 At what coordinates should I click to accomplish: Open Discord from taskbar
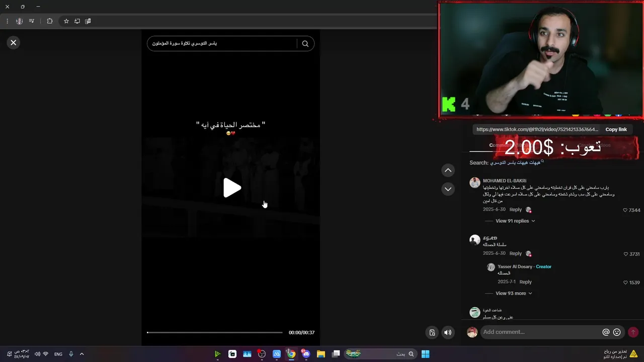tap(306, 354)
